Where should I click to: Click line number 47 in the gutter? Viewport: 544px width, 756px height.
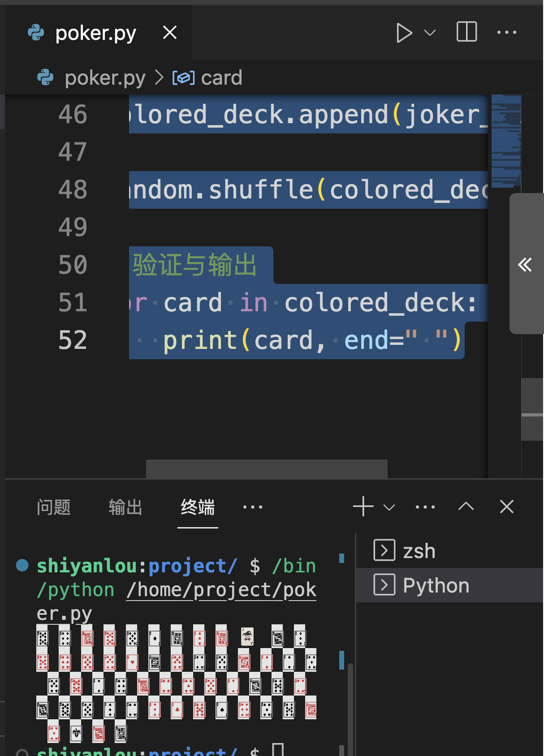[x=73, y=152]
